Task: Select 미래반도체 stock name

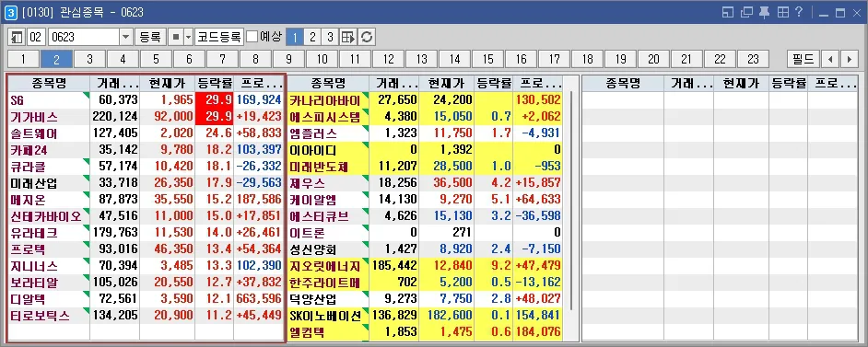Action: 320,167
